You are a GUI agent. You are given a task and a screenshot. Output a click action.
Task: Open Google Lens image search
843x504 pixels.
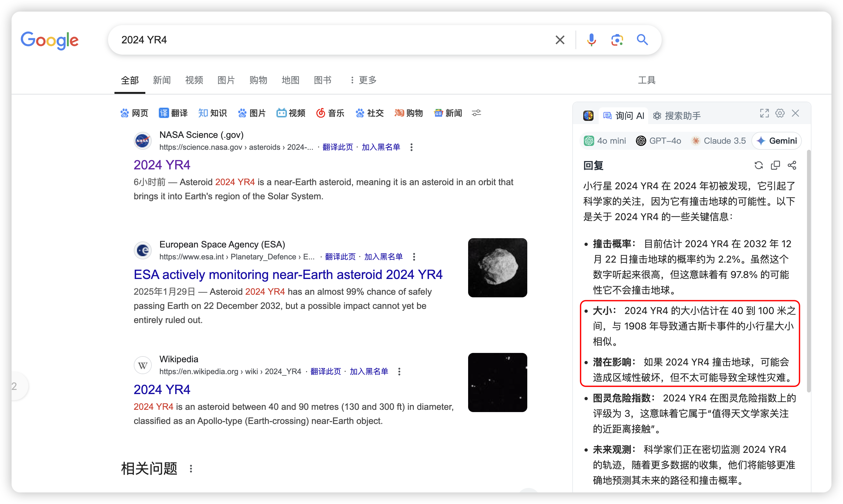click(x=617, y=40)
